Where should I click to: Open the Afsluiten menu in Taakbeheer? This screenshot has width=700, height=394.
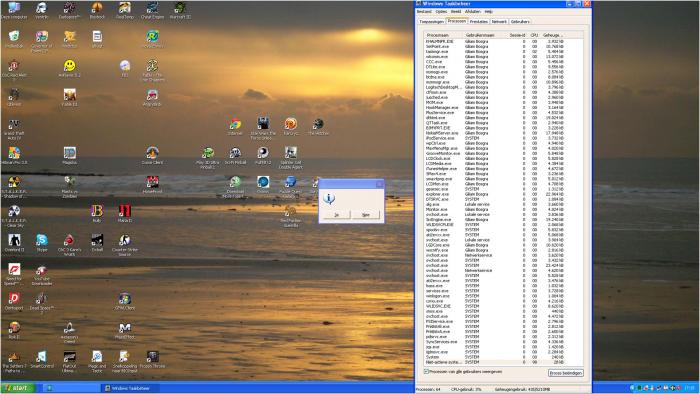pyautogui.click(x=473, y=12)
